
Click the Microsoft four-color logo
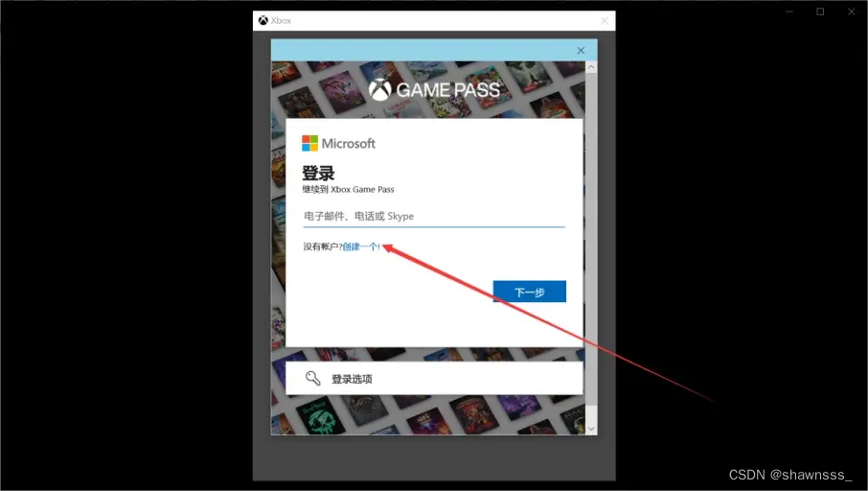[x=310, y=143]
